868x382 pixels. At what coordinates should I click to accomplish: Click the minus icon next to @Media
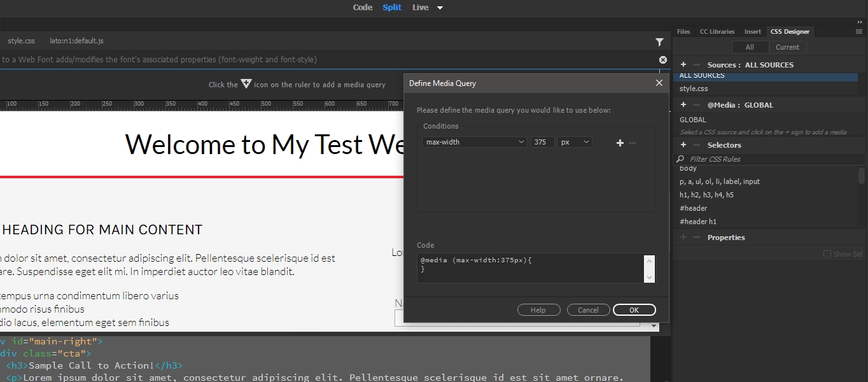click(x=695, y=104)
